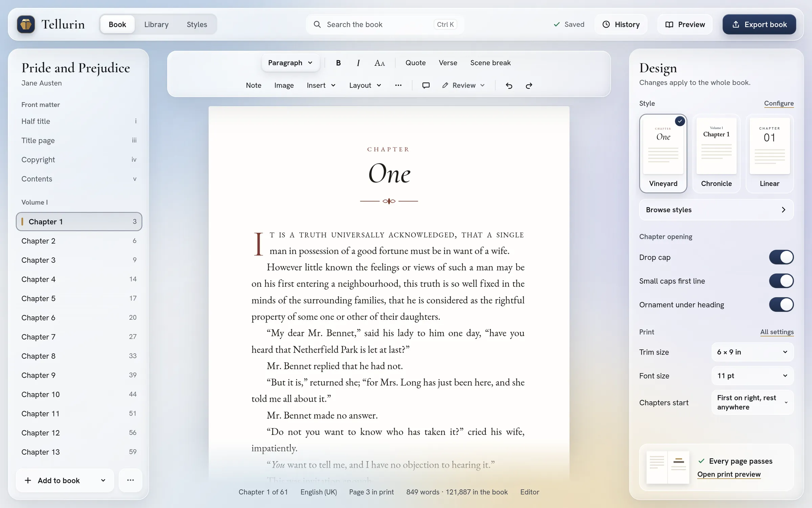Image resolution: width=812 pixels, height=508 pixels.
Task: Open the Font size dropdown
Action: coord(752,376)
